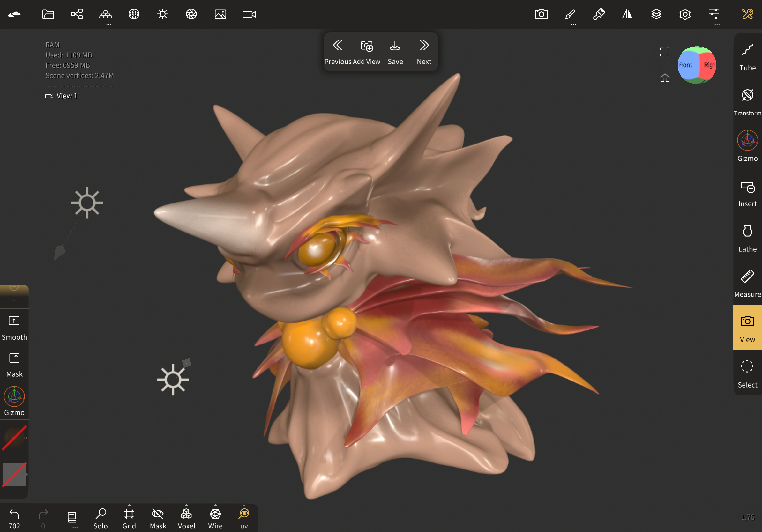Viewport: 762px width, 532px height.
Task: Select the Transform tool
Action: pos(747,102)
